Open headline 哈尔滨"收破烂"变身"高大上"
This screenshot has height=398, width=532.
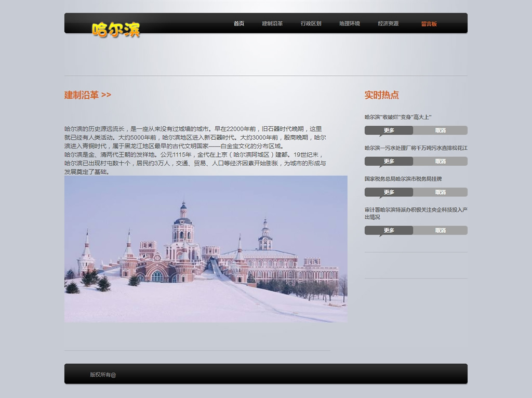(398, 117)
